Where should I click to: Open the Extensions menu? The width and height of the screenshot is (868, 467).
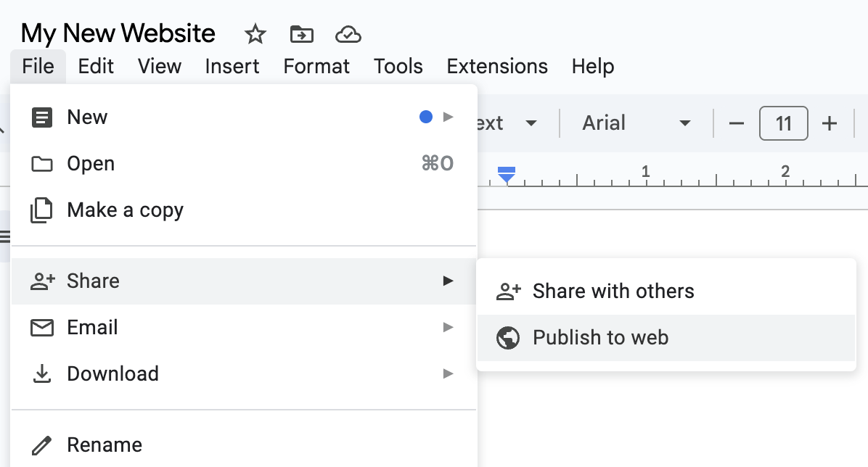(496, 66)
